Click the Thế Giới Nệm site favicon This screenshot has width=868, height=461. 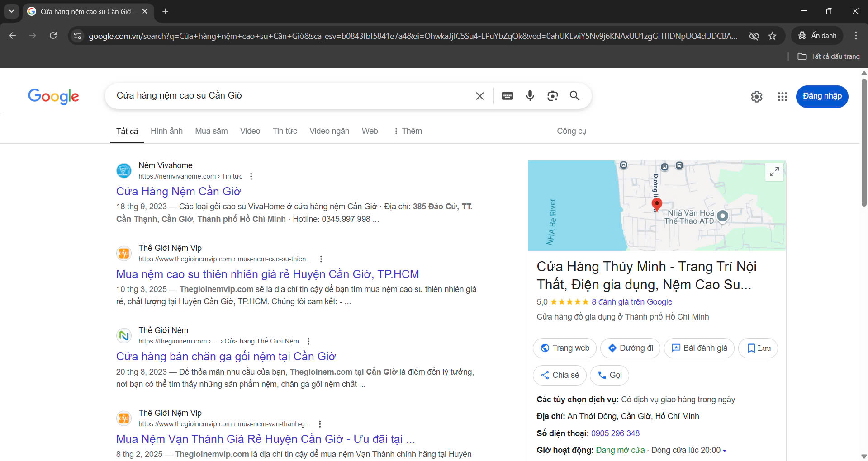click(x=124, y=335)
